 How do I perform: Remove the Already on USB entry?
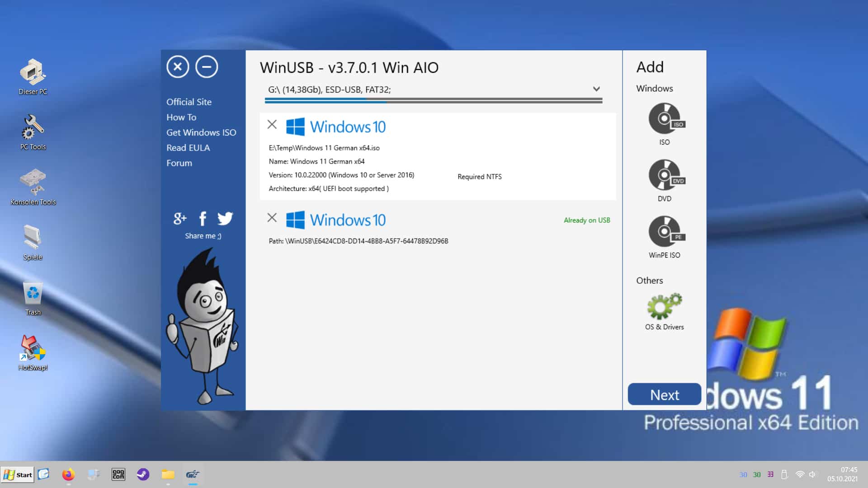click(x=272, y=218)
